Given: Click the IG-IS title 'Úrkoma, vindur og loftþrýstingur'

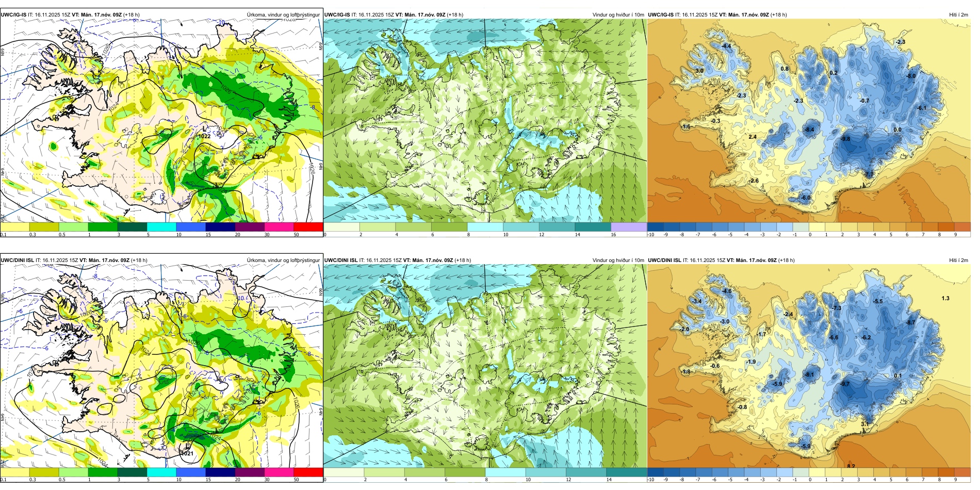Looking at the screenshot, I should [x=283, y=15].
